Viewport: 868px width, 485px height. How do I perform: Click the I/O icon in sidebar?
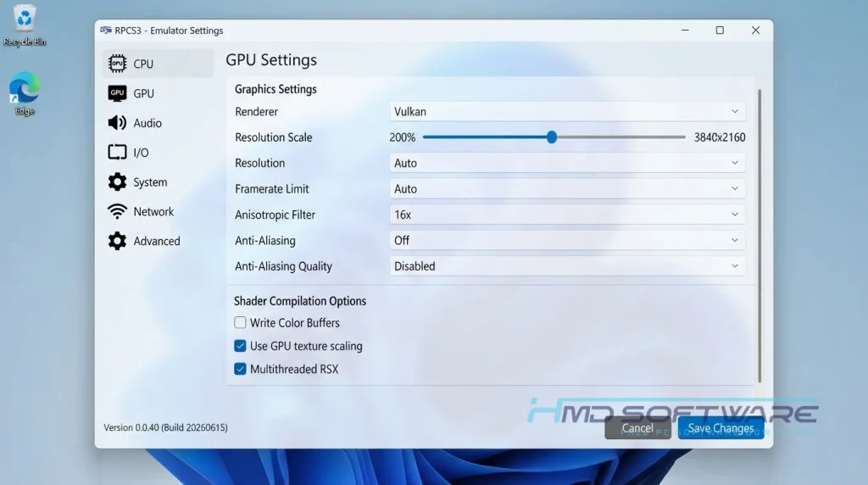click(117, 153)
